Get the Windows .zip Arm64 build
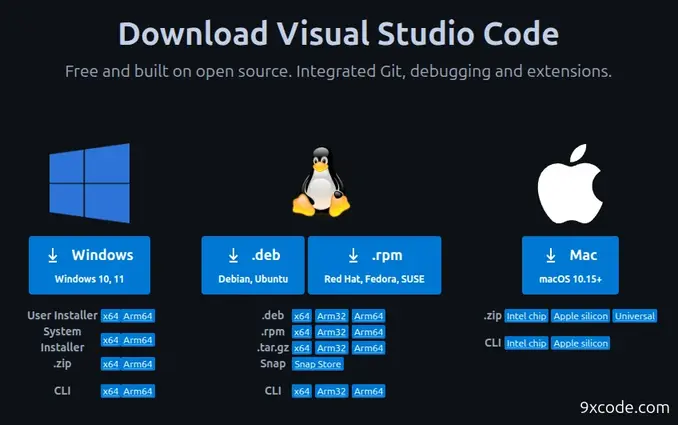Image resolution: width=678 pixels, height=425 pixels. coord(138,364)
